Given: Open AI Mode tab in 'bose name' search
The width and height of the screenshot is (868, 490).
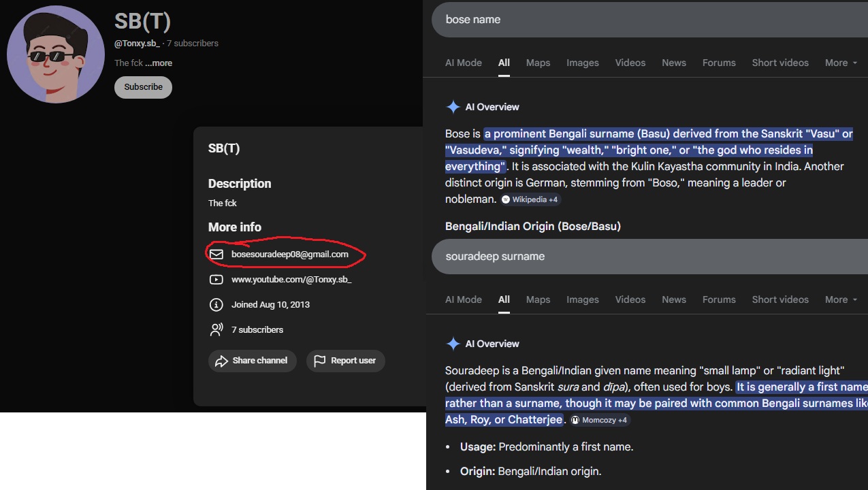Looking at the screenshot, I should (464, 63).
